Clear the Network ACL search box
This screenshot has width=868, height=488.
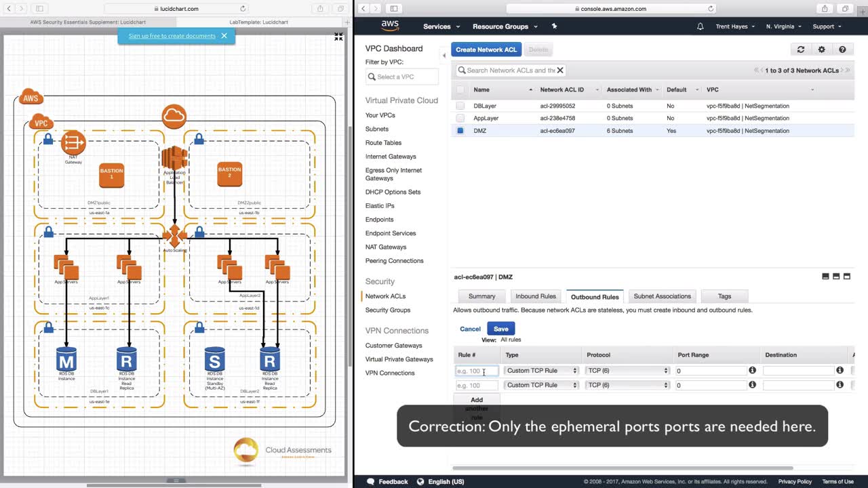(560, 70)
